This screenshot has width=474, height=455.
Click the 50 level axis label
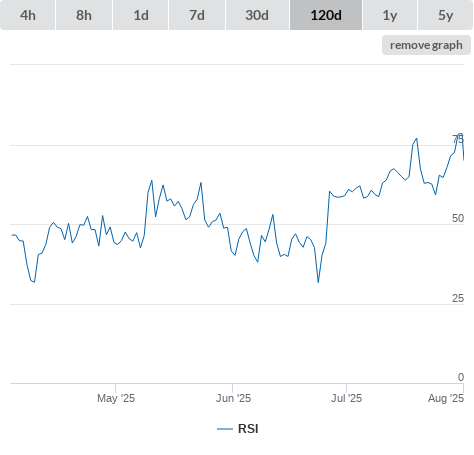click(458, 218)
